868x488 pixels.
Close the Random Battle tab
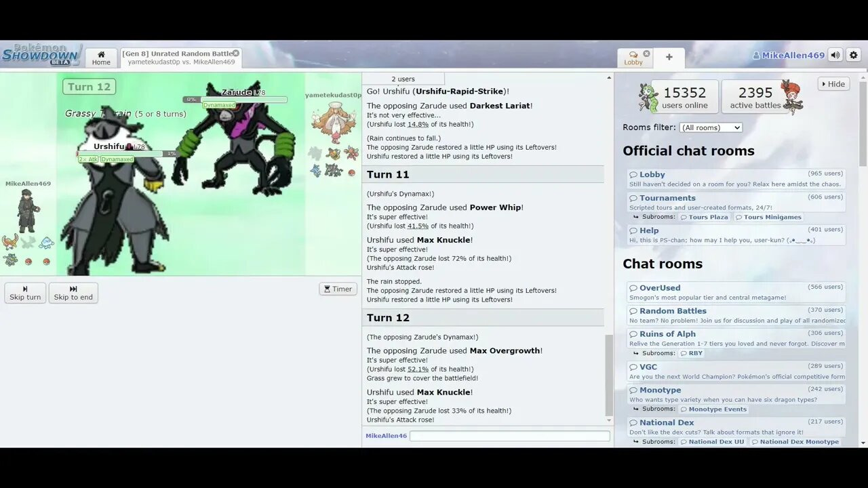tap(236, 53)
